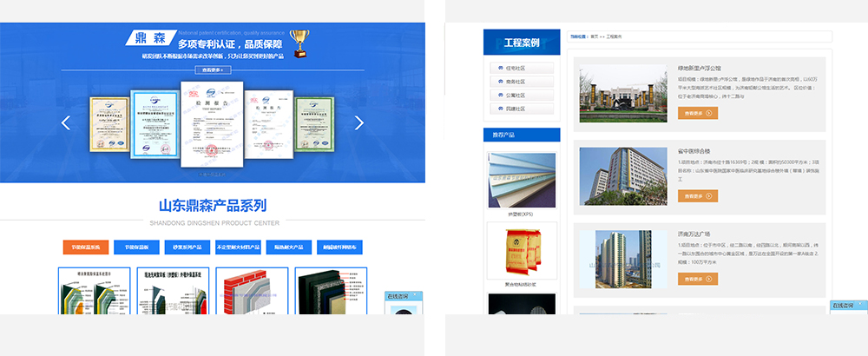Click the icon beside 公寓社区 in sidebar
The height and width of the screenshot is (356, 868).
[500, 96]
